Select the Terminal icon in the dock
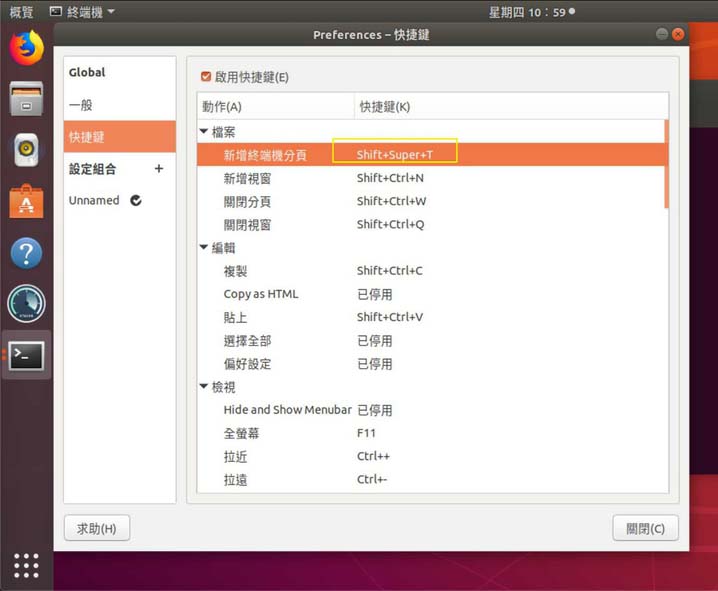Viewport: 718px width, 591px height. [x=27, y=356]
